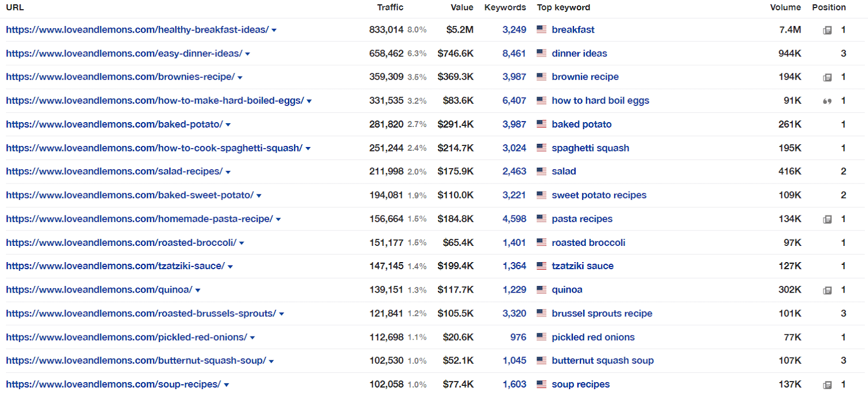This screenshot has height=394, width=868.
Task: Open the soup-recipes page link
Action: coord(113,384)
